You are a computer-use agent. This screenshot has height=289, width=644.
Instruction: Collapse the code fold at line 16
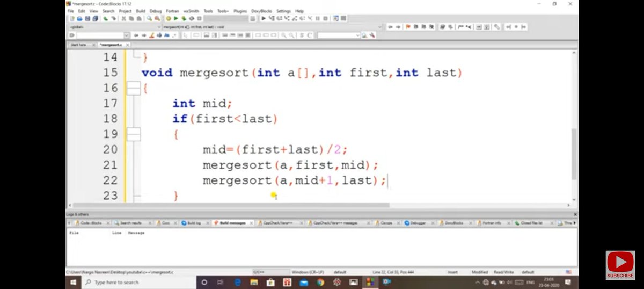133,88
